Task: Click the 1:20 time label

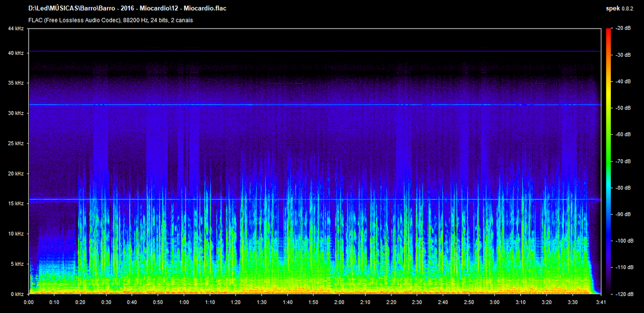Action: coord(235,302)
